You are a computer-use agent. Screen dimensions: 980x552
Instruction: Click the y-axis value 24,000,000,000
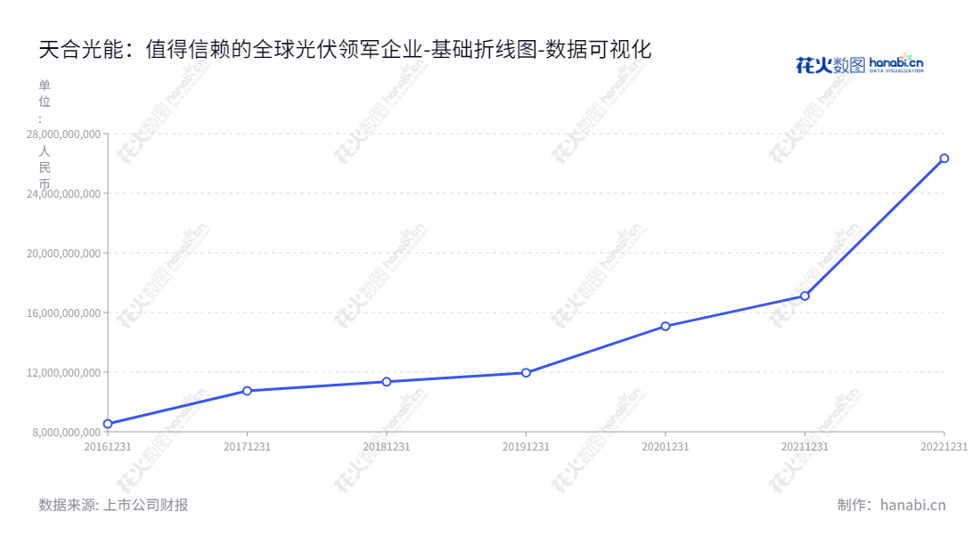[x=63, y=193]
